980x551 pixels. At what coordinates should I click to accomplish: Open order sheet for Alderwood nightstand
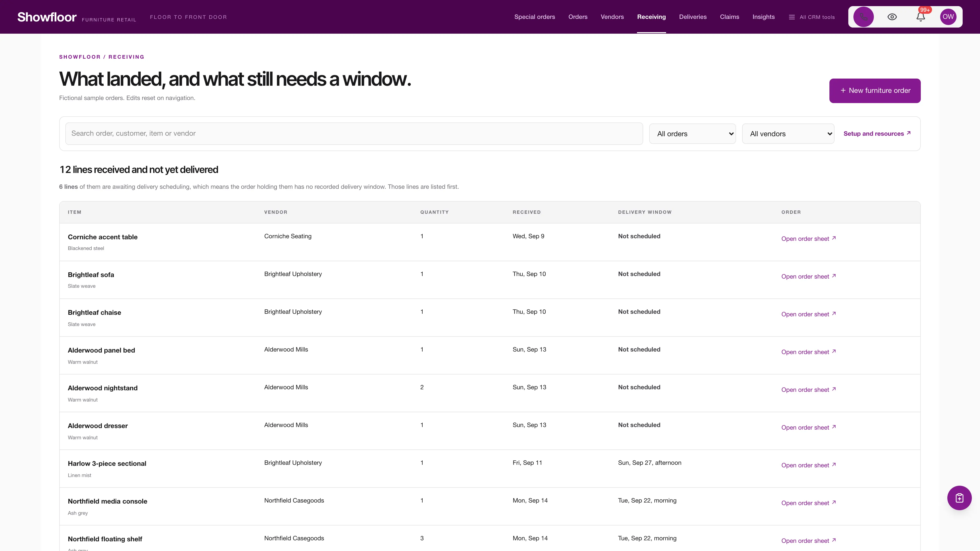(808, 390)
